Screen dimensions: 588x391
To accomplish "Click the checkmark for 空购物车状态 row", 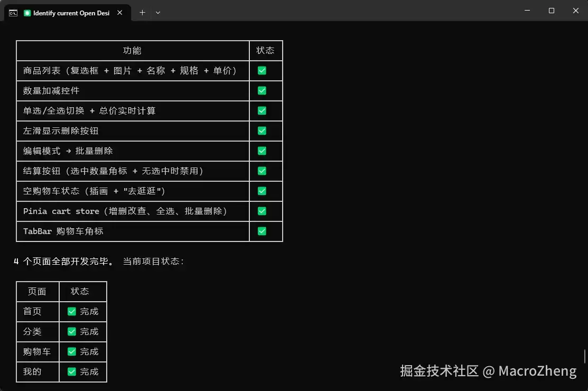I will tap(262, 191).
